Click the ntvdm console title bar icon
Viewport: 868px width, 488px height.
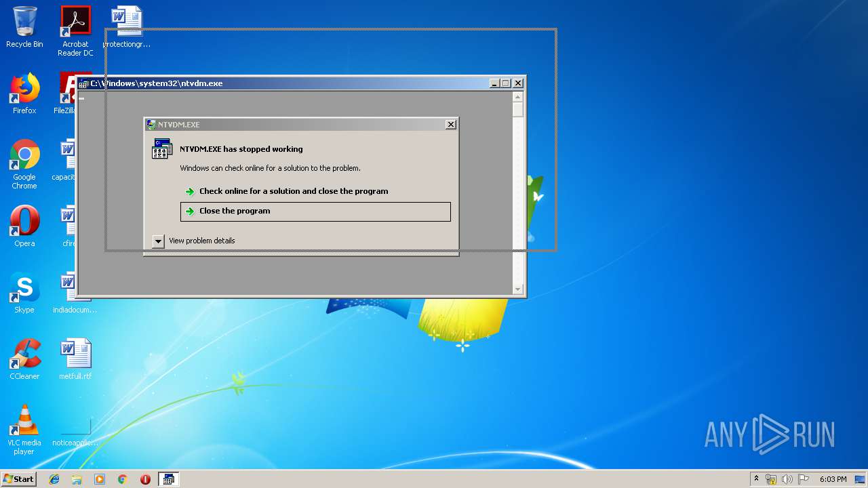click(83, 84)
